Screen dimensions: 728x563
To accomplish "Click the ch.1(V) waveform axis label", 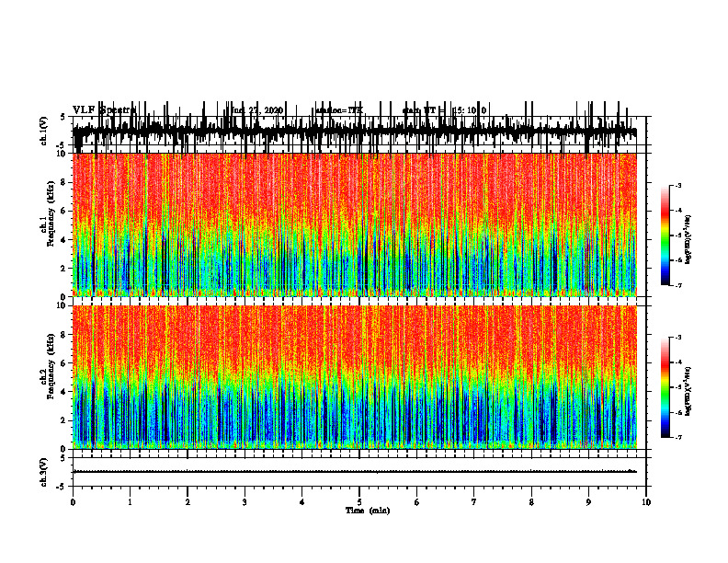I will (44, 131).
